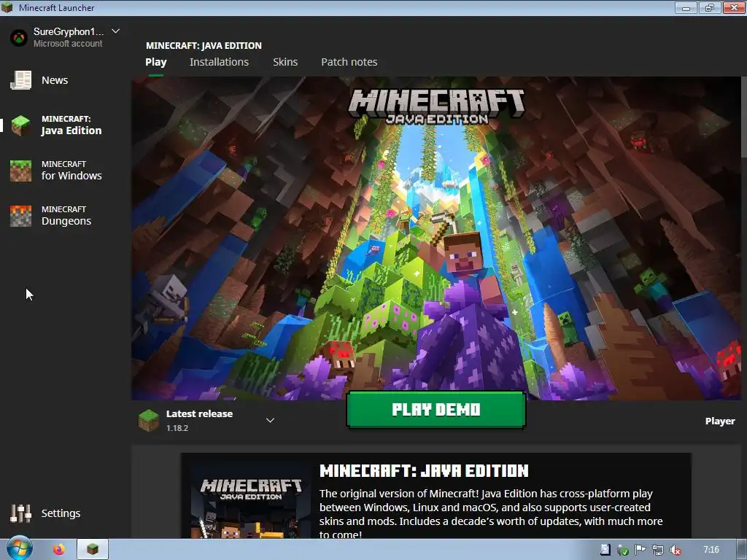Click the muted volume tray icon
The height and width of the screenshot is (560, 747).
point(675,550)
